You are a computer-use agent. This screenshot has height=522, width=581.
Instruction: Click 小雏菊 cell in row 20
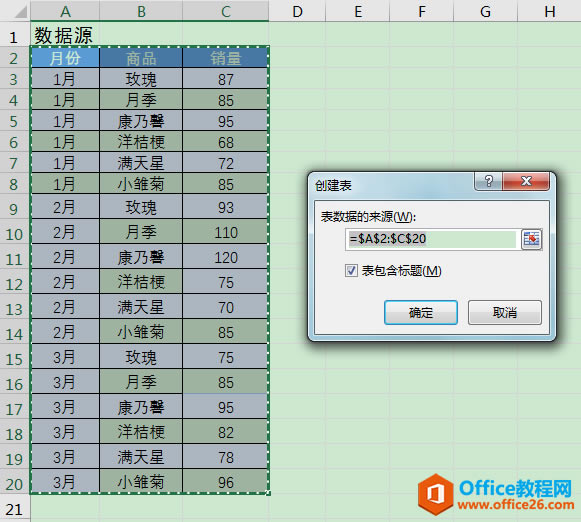[x=141, y=482]
